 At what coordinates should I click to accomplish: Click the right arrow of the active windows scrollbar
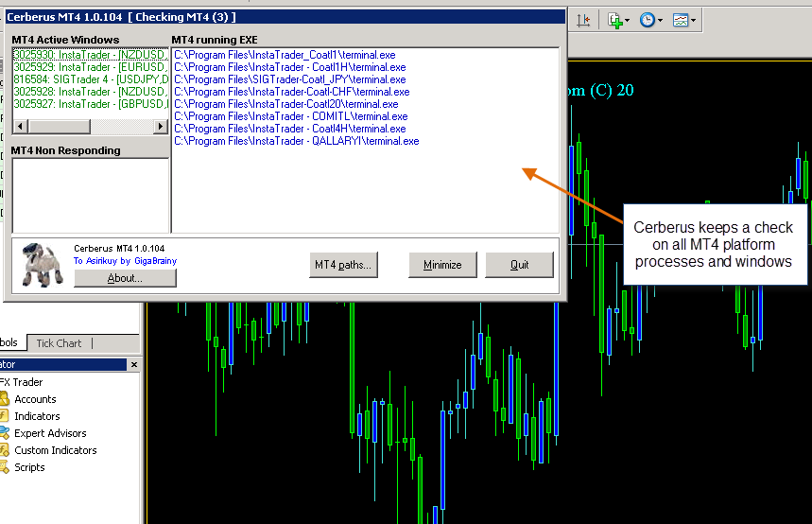pyautogui.click(x=161, y=126)
